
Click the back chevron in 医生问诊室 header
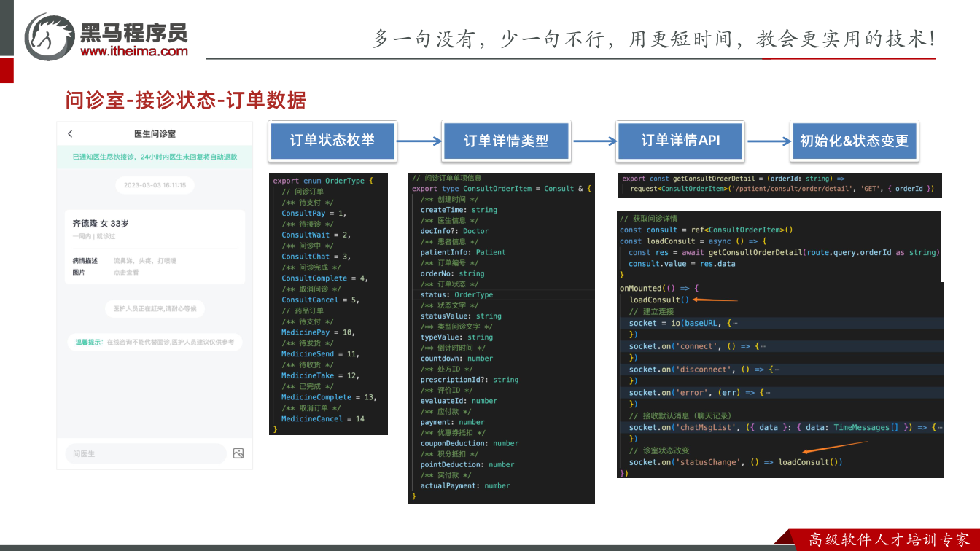pyautogui.click(x=70, y=134)
